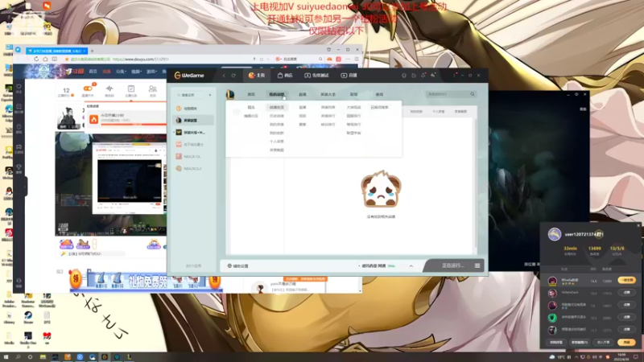
Task: Open a new browser tab with plus
Action: point(92,51)
